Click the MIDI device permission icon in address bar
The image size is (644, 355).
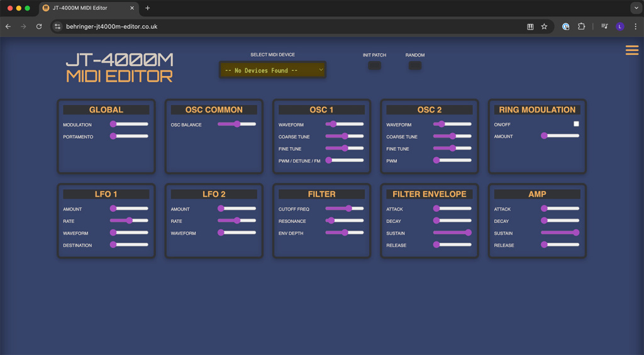point(530,27)
